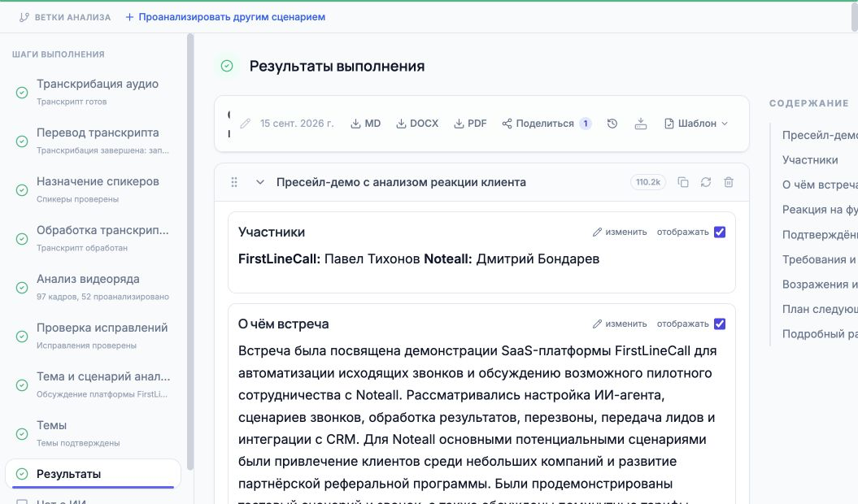Jump to Реакция на фу... in Содержание

click(820, 210)
